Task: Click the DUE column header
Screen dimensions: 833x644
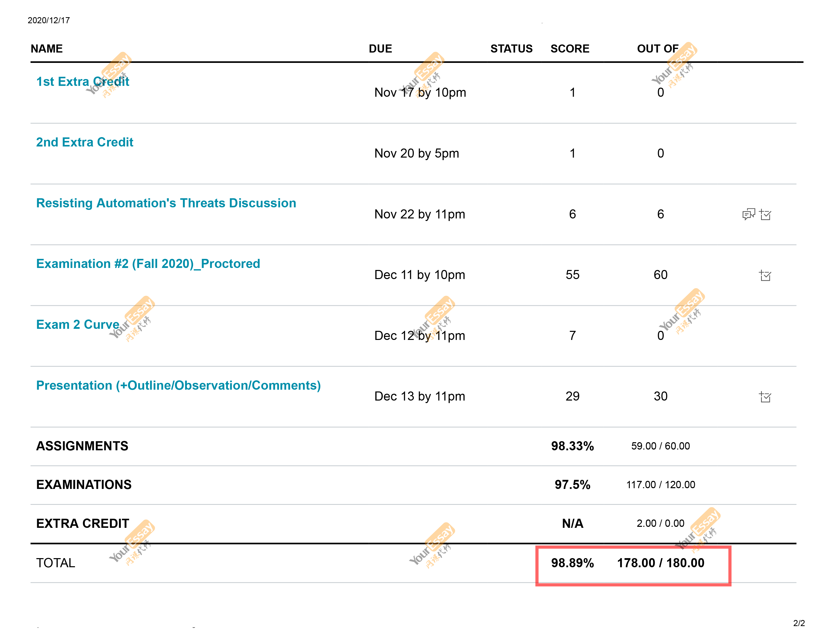Action: tap(380, 49)
